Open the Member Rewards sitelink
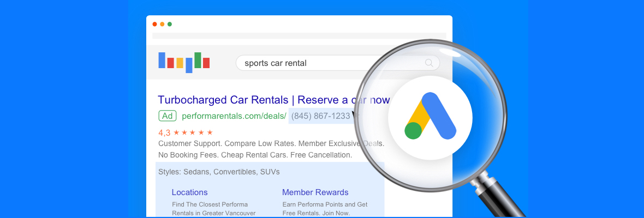This screenshot has width=644, height=218. coord(315,192)
